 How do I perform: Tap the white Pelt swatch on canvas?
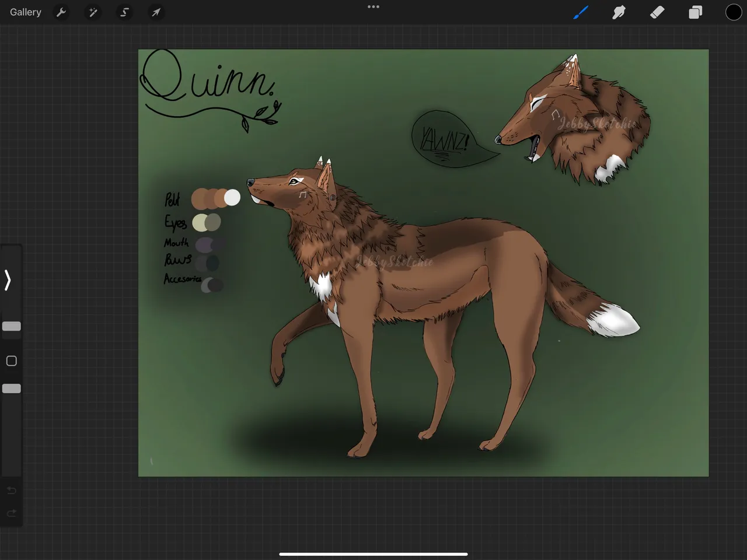232,198
